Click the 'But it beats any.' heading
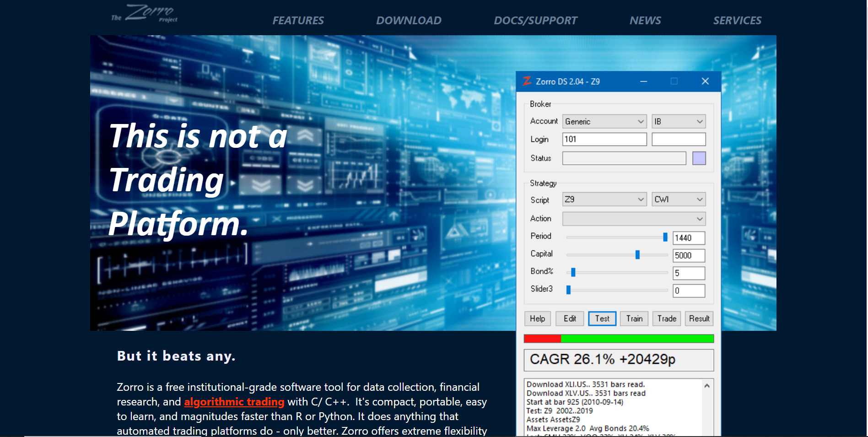The height and width of the screenshot is (437, 868). [x=176, y=356]
